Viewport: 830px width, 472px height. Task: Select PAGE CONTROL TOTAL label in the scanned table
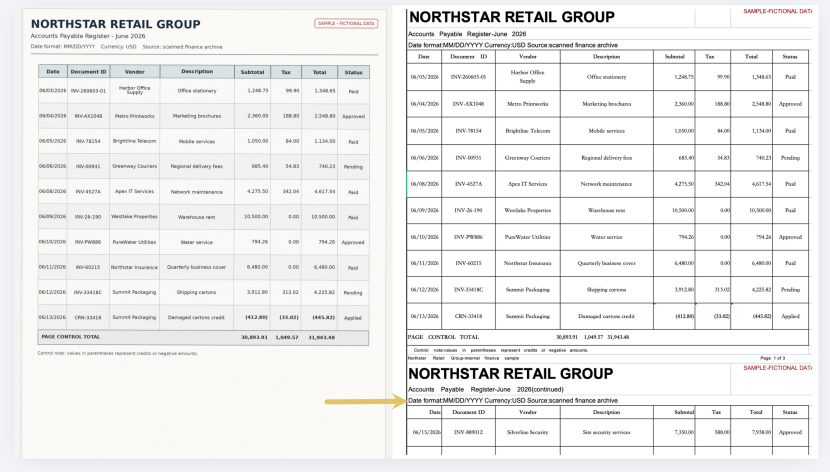click(70, 337)
